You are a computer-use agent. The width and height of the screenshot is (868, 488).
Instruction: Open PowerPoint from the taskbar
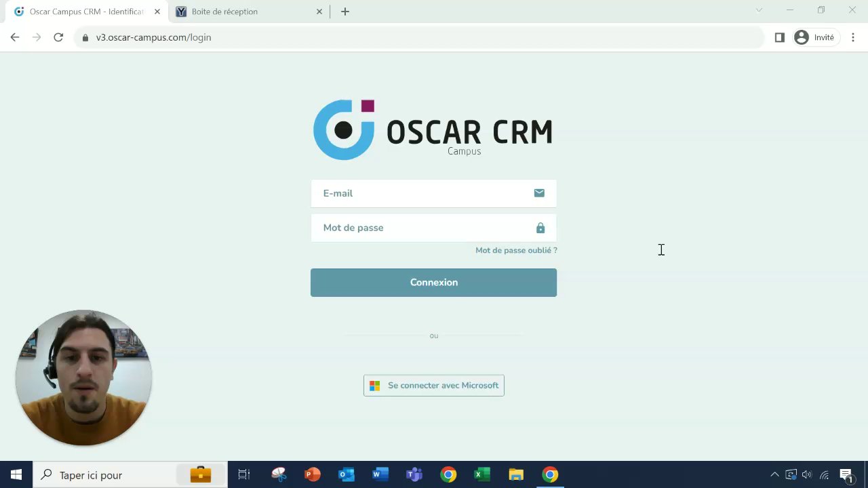[312, 475]
